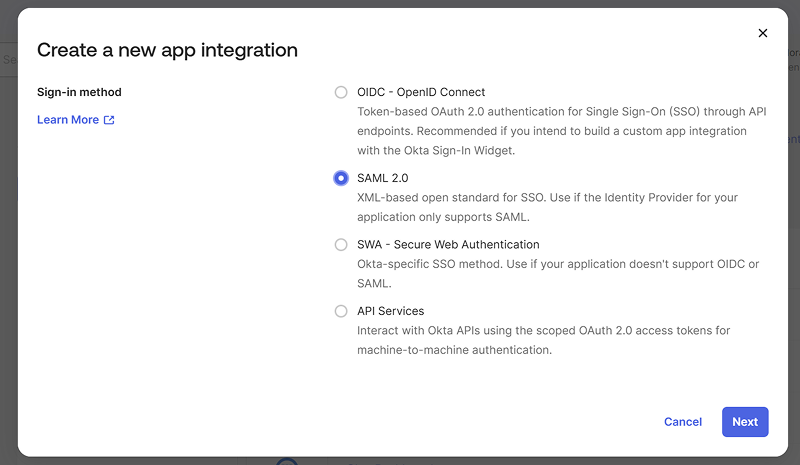This screenshot has height=465, width=800.
Task: Select the OIDC - OpenID Connect radio button
Action: 341,92
